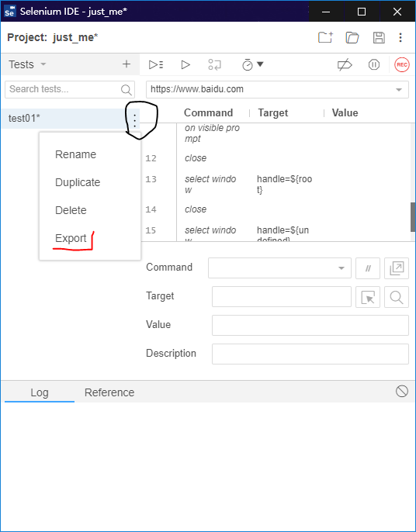The height and width of the screenshot is (532, 416).
Task: Expand the Tests view dropdown
Action: (x=43, y=64)
